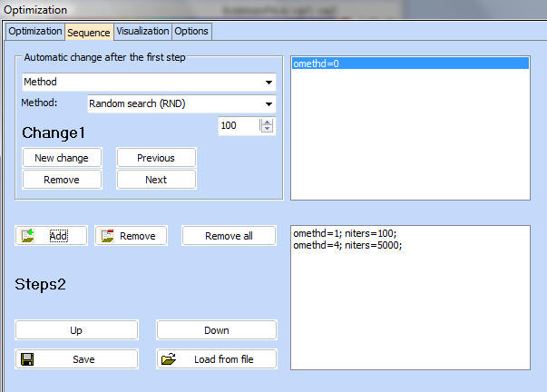The width and height of the screenshot is (547, 392).
Task: Select the Sequence tab
Action: point(88,32)
